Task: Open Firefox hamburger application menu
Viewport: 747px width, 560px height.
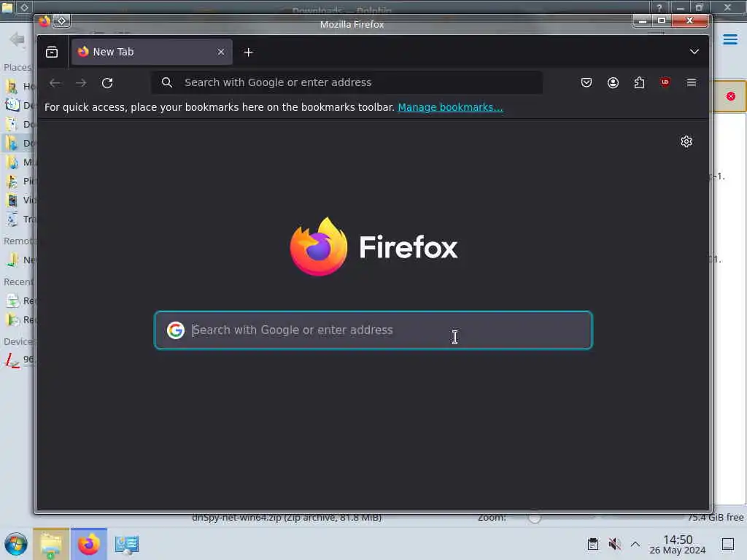Action: pyautogui.click(x=692, y=82)
